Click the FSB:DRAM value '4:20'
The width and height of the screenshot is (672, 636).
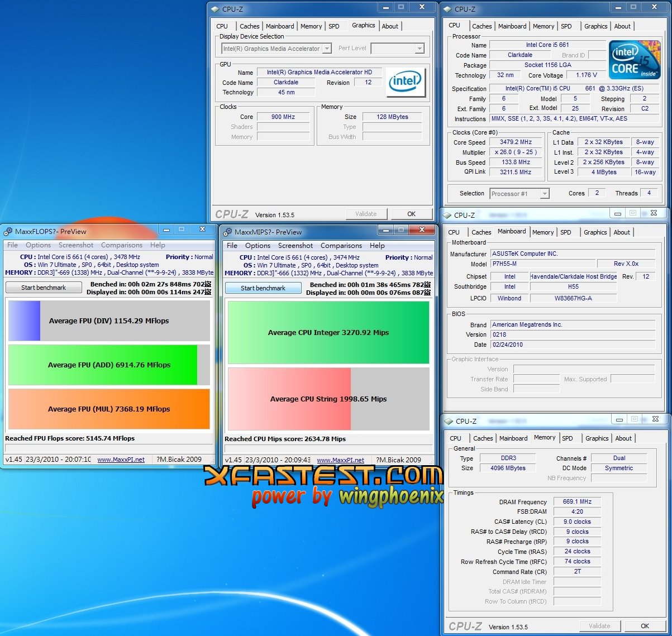point(577,511)
